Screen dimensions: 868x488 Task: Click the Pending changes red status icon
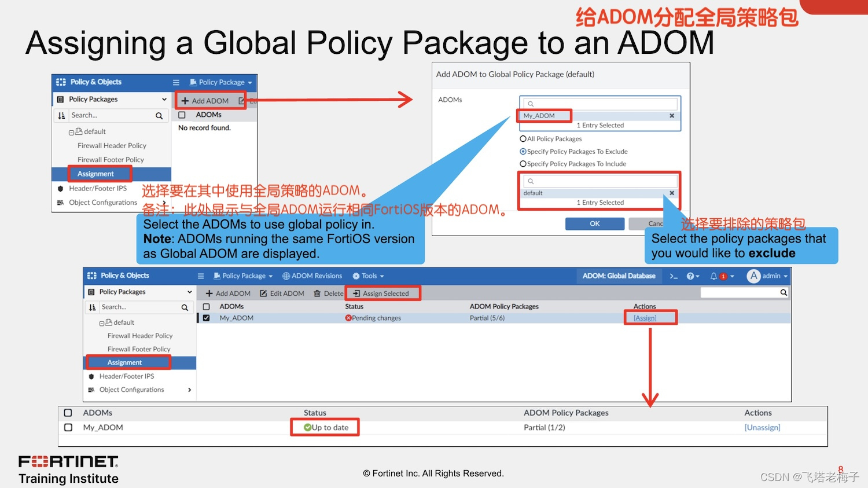(x=348, y=318)
